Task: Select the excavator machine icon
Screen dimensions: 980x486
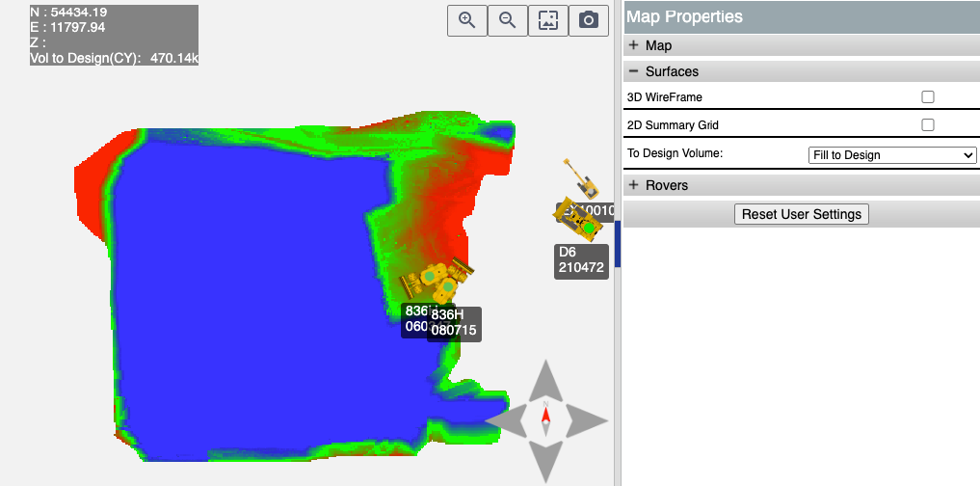Action: tap(581, 178)
